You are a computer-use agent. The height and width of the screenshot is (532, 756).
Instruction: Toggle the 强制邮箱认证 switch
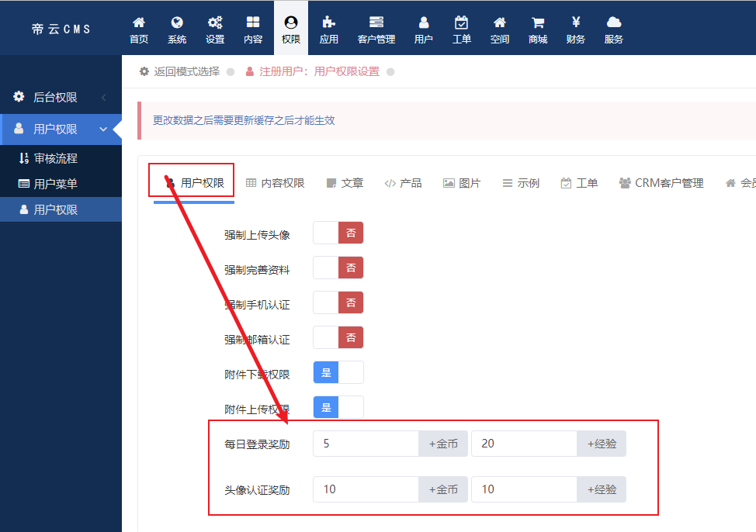click(x=338, y=337)
